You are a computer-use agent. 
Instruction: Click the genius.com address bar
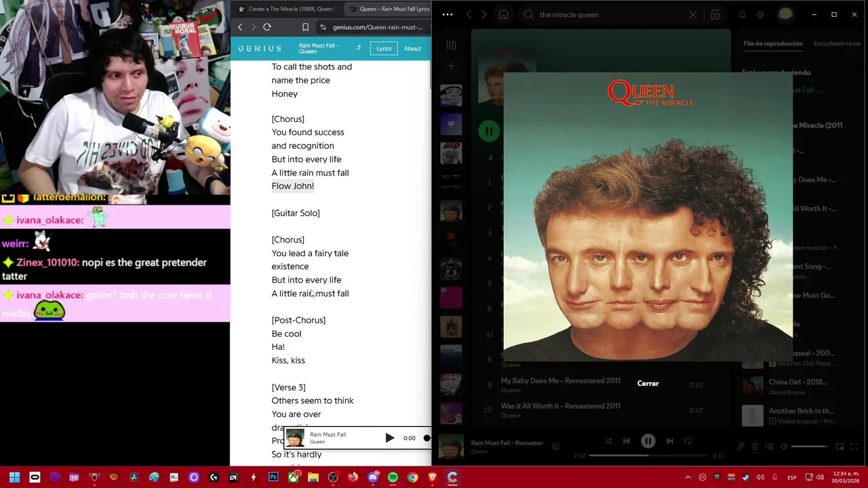377,27
